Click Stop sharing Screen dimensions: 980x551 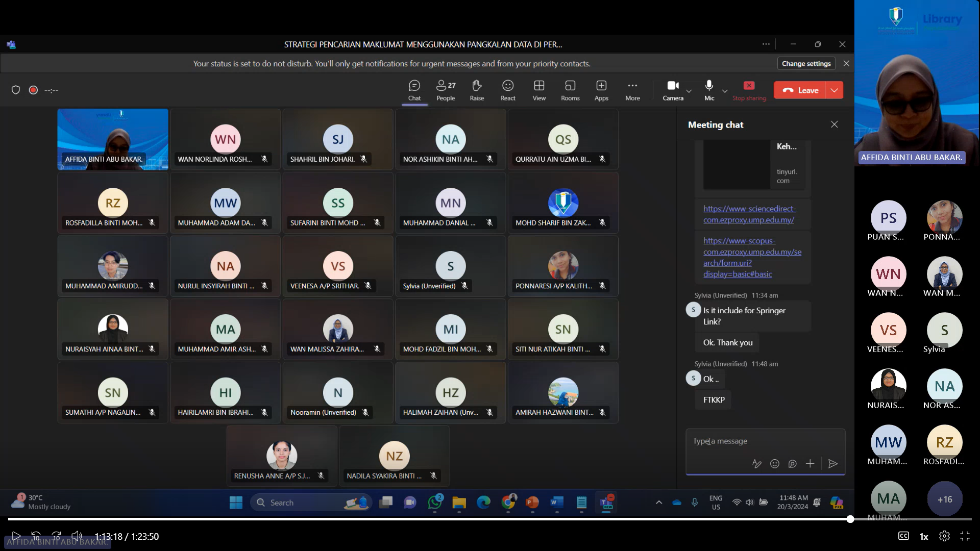pos(749,90)
